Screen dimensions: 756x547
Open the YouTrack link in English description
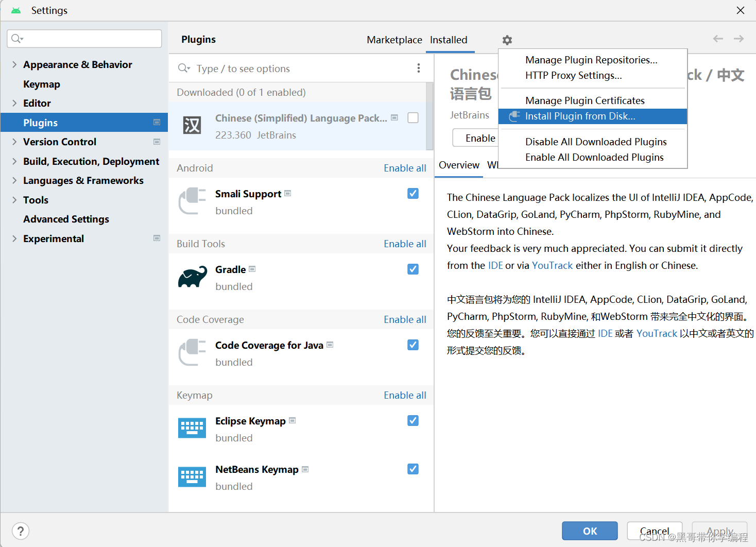tap(552, 265)
